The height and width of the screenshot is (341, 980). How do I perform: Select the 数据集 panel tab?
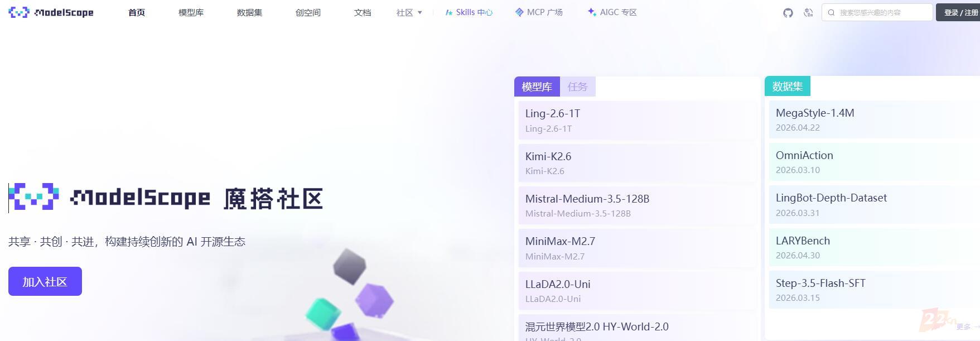788,86
